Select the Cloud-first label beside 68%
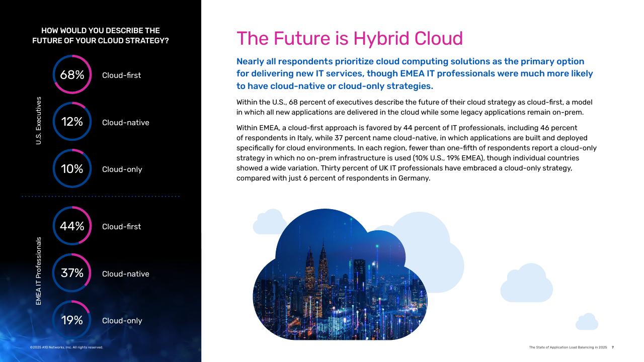Image resolution: width=644 pixels, height=362 pixels. pos(121,75)
